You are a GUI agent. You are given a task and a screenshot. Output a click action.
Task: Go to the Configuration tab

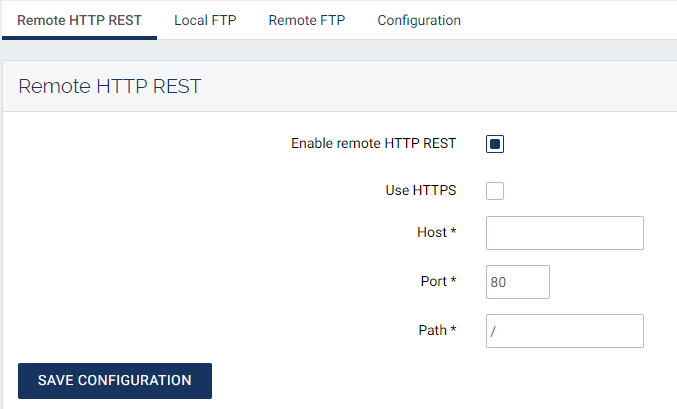click(419, 20)
